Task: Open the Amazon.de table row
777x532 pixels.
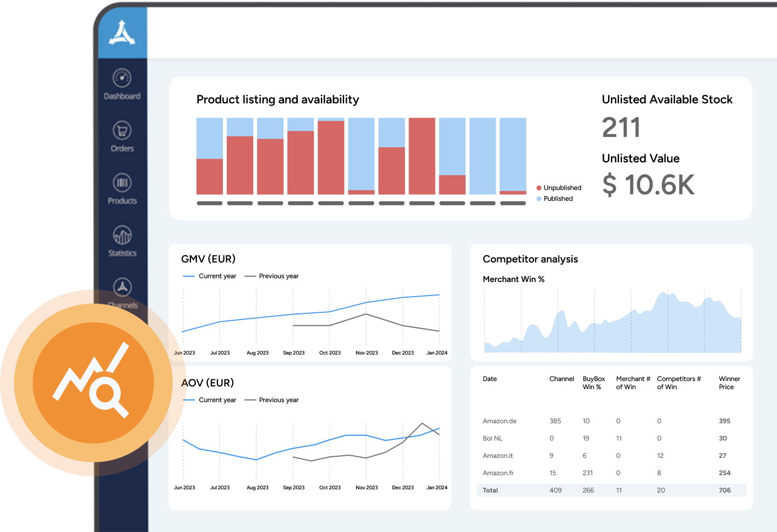Action: pyautogui.click(x=499, y=421)
